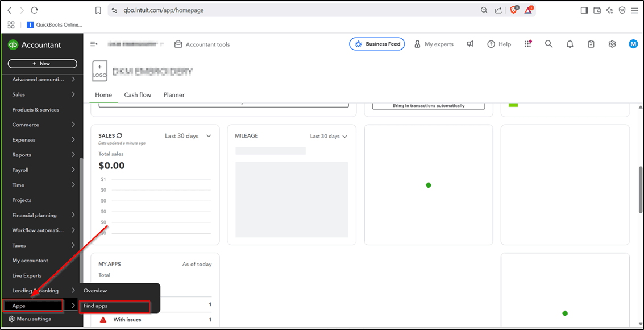644x330 pixels.
Task: Open Sales period Last 30 days dropdown
Action: coord(188,136)
